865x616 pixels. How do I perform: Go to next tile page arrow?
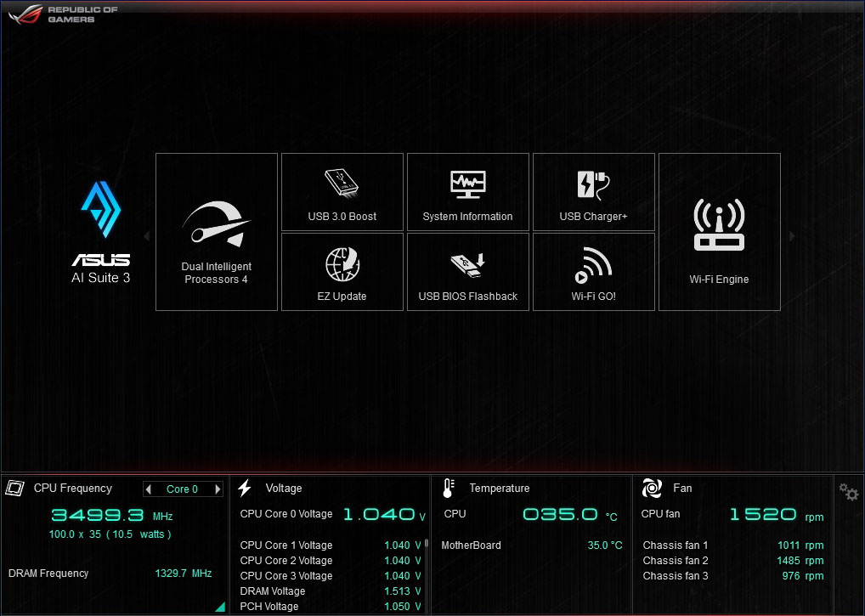792,236
